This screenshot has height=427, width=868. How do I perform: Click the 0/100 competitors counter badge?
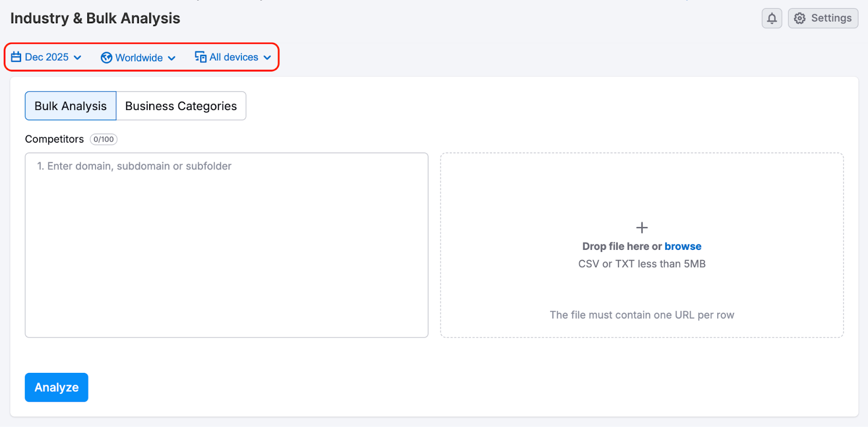coord(103,139)
